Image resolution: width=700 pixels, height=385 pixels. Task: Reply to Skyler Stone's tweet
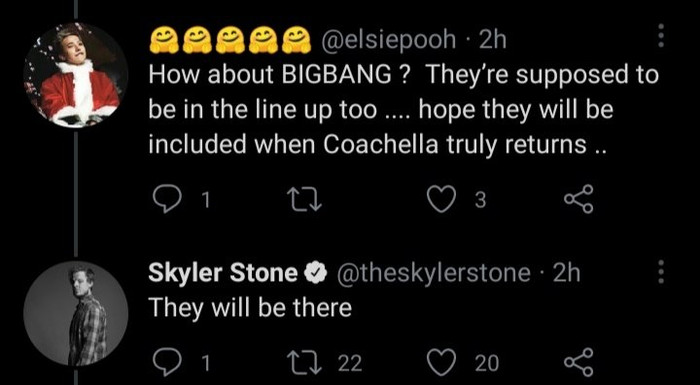tap(168, 363)
